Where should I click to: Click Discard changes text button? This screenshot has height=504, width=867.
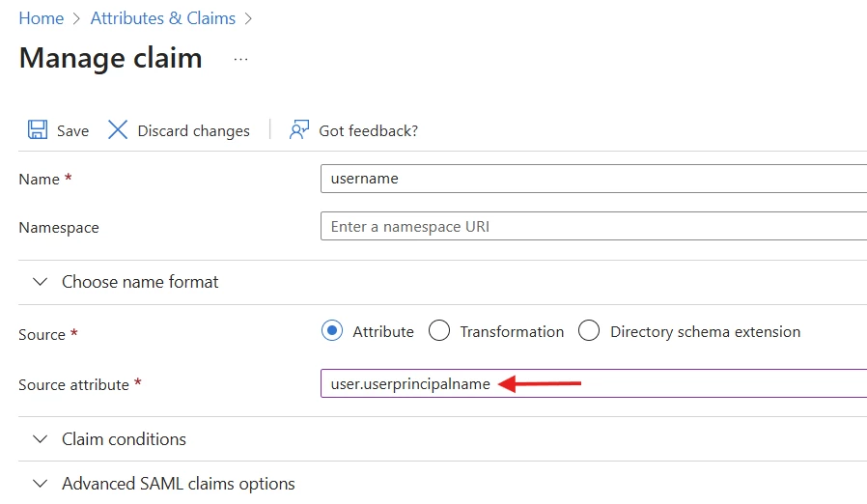tap(193, 131)
